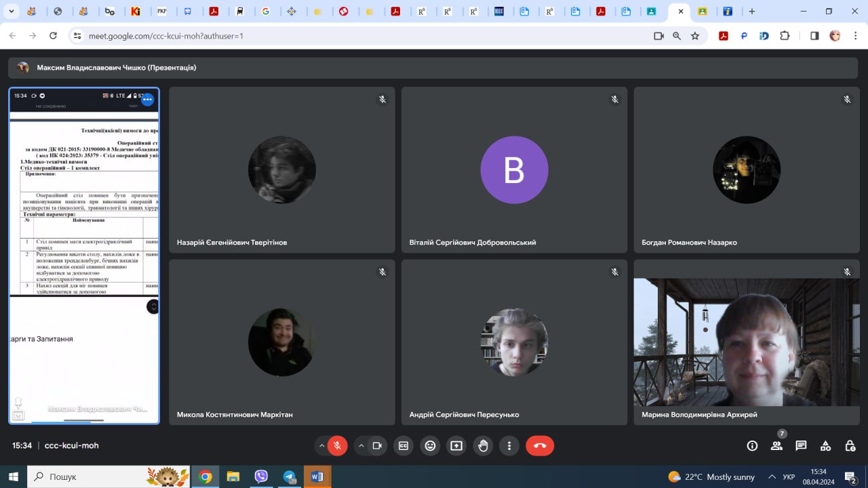The height and width of the screenshot is (488, 868).
Task: Expand video settings arrow beside camera
Action: pyautogui.click(x=361, y=445)
